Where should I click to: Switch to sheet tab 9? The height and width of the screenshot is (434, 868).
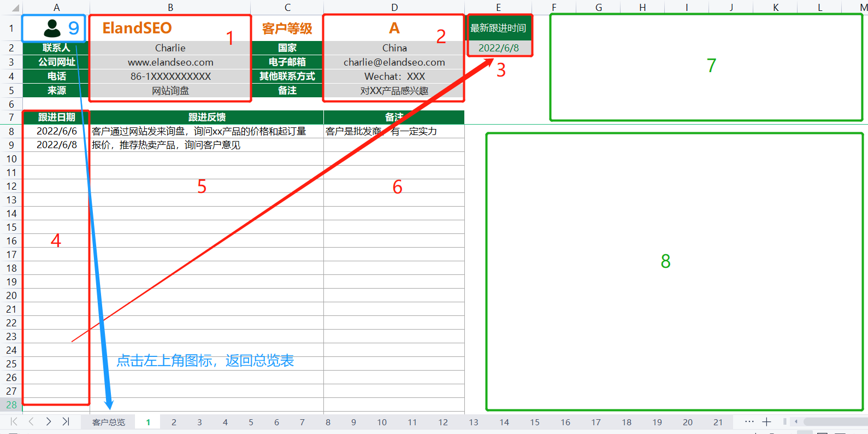(x=353, y=422)
